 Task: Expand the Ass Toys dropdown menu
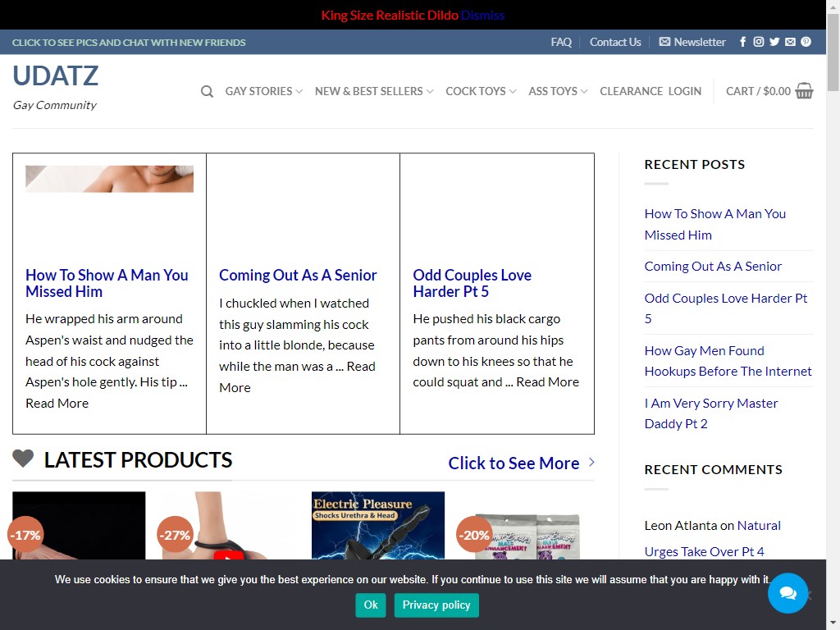tap(558, 91)
